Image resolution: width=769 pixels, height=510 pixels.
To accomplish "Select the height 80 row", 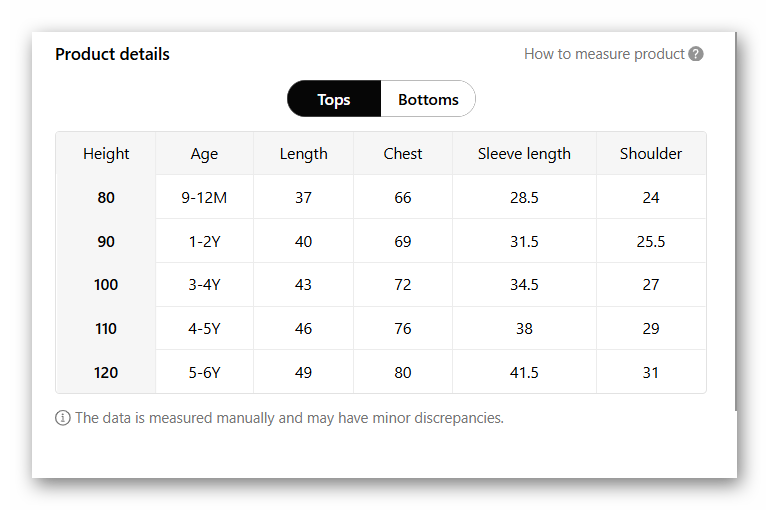I will coord(106,198).
